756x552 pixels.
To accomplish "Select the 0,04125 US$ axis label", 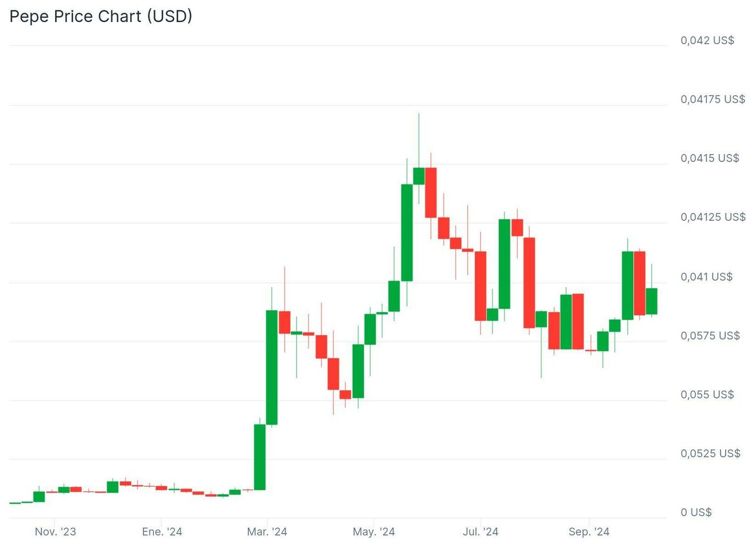I will pyautogui.click(x=712, y=217).
